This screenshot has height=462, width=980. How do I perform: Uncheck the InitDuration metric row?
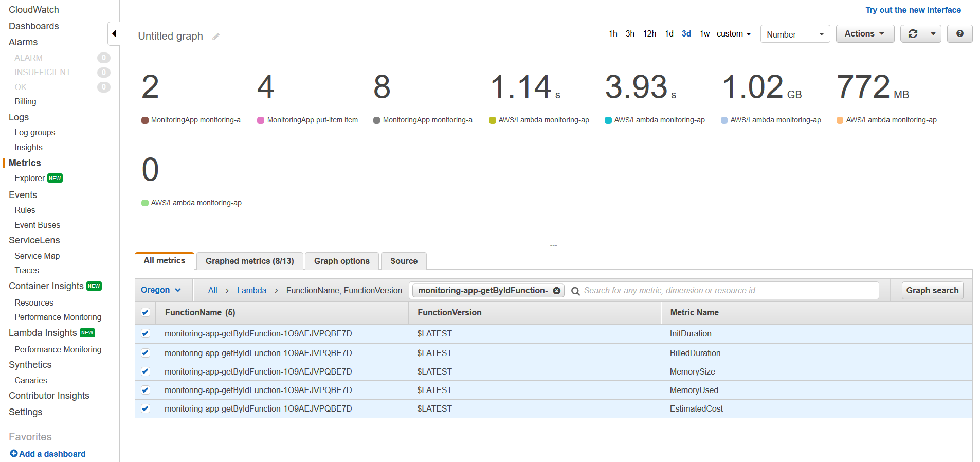coord(146,333)
